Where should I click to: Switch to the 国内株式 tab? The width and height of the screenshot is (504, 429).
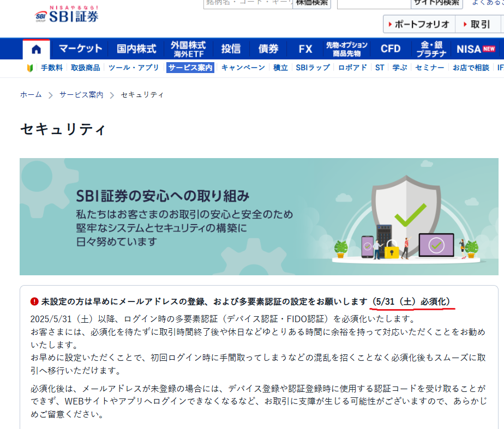(136, 49)
